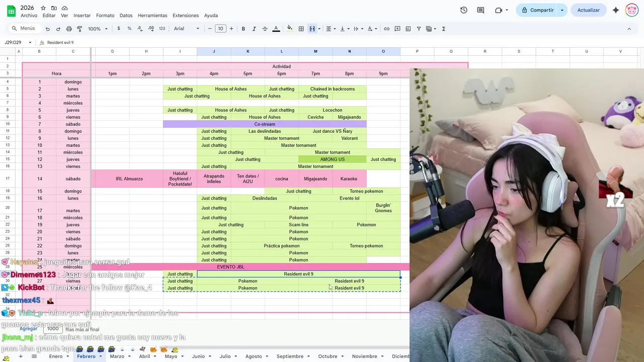
Task: Switch to the Enero sheet tab
Action: pos(56,356)
